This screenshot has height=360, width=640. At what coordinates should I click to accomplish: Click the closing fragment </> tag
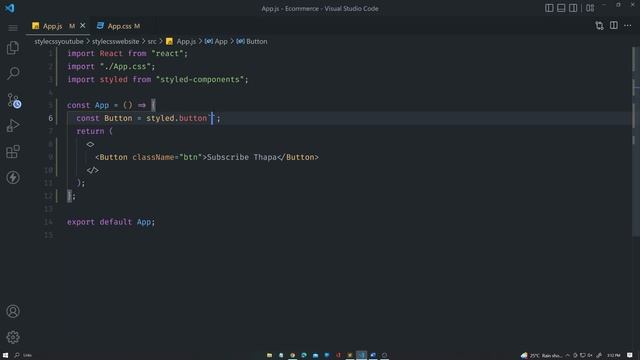coord(93,170)
